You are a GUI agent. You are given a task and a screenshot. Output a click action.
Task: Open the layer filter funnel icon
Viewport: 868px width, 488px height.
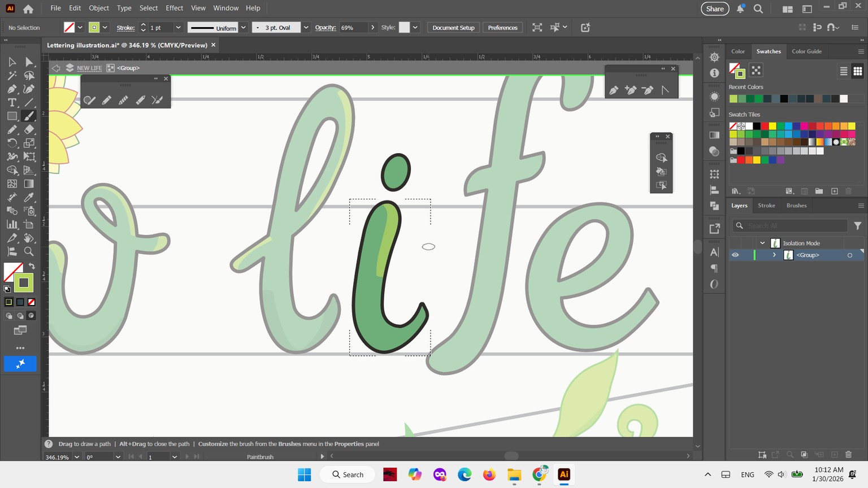point(857,225)
